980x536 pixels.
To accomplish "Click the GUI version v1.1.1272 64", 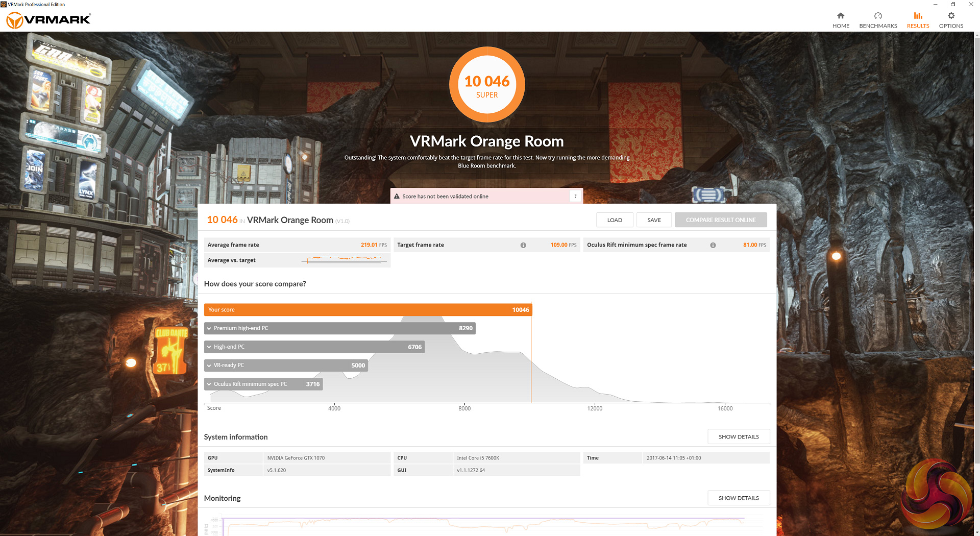I will (x=471, y=470).
